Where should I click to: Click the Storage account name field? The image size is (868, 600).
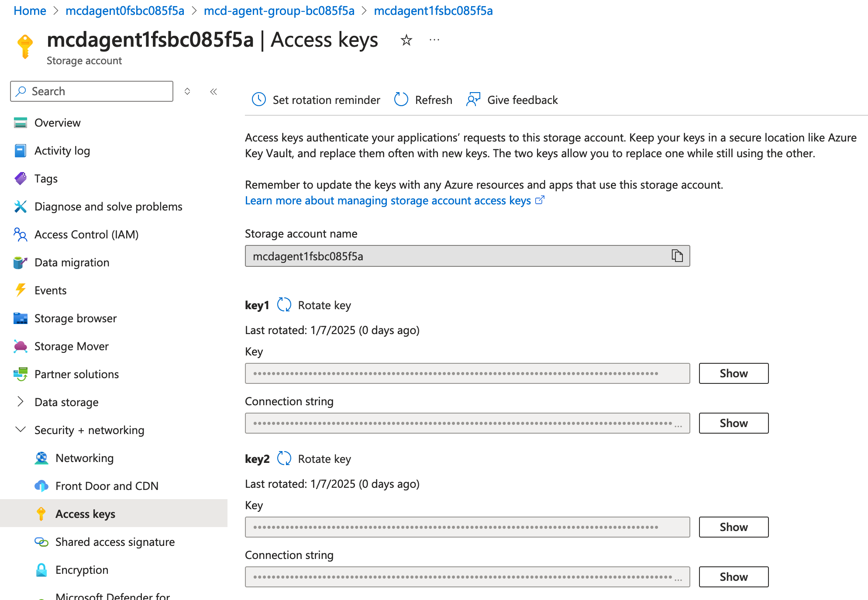click(x=467, y=256)
